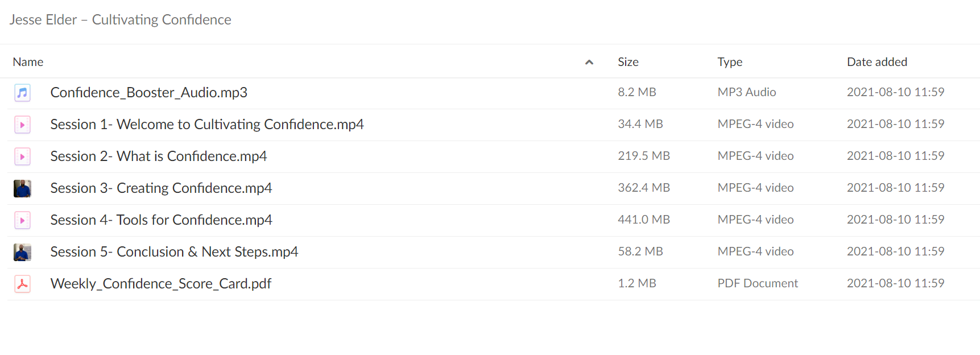Click the Session 1 video file icon
The width and height of the screenshot is (980, 355).
[22, 125]
